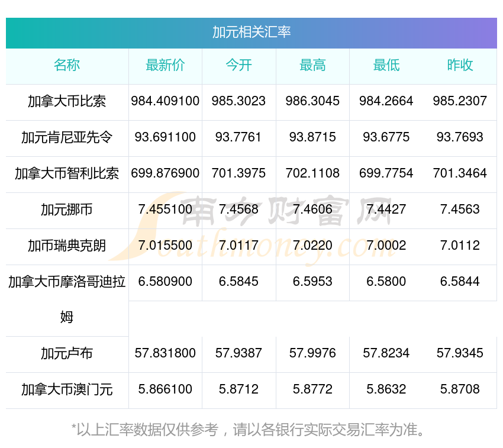The height and width of the screenshot is (448, 503).
Task: Select the 最高 column header
Action: [x=312, y=65]
